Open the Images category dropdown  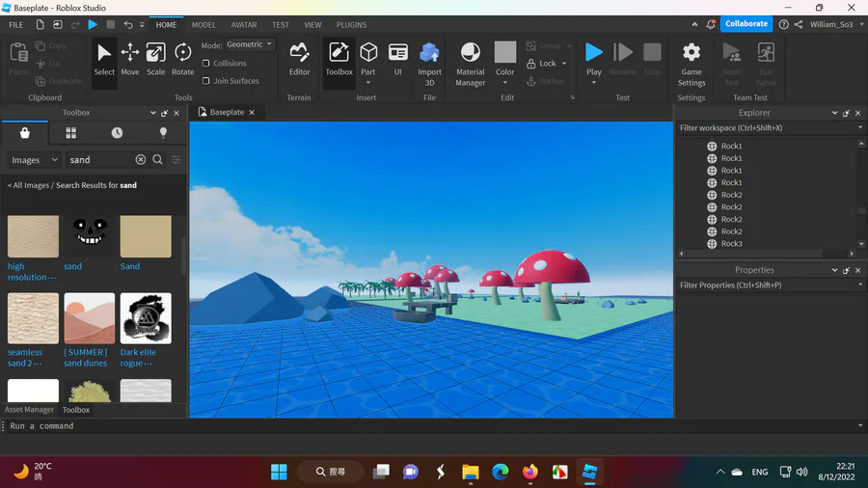[34, 160]
